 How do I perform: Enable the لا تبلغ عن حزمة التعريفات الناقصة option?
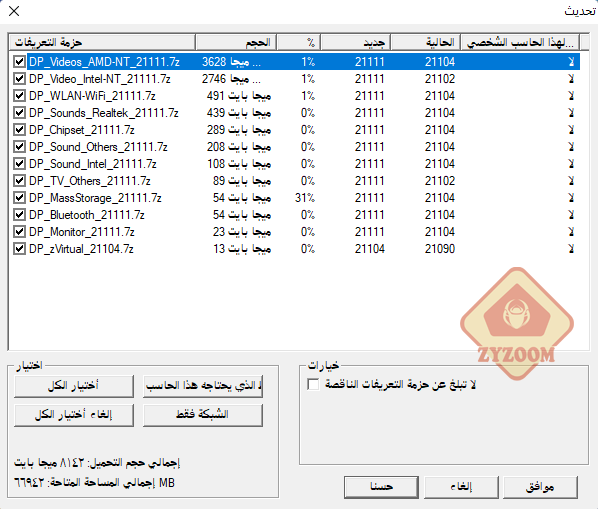tap(313, 384)
